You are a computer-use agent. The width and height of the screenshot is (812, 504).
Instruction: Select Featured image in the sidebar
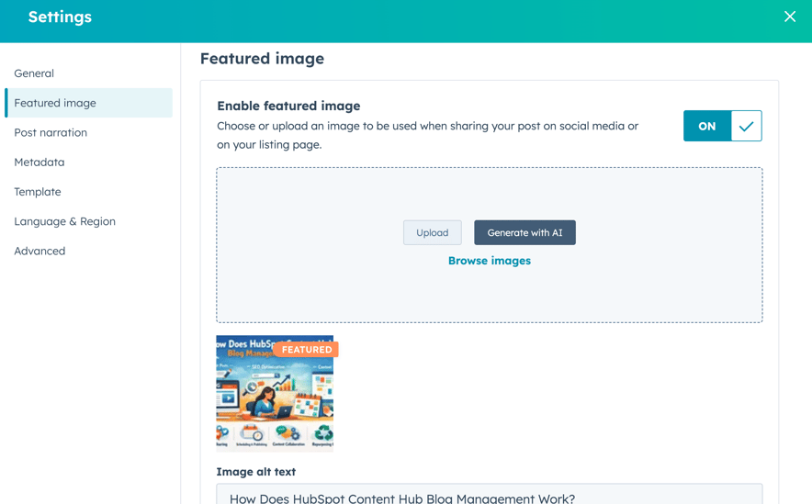88,103
